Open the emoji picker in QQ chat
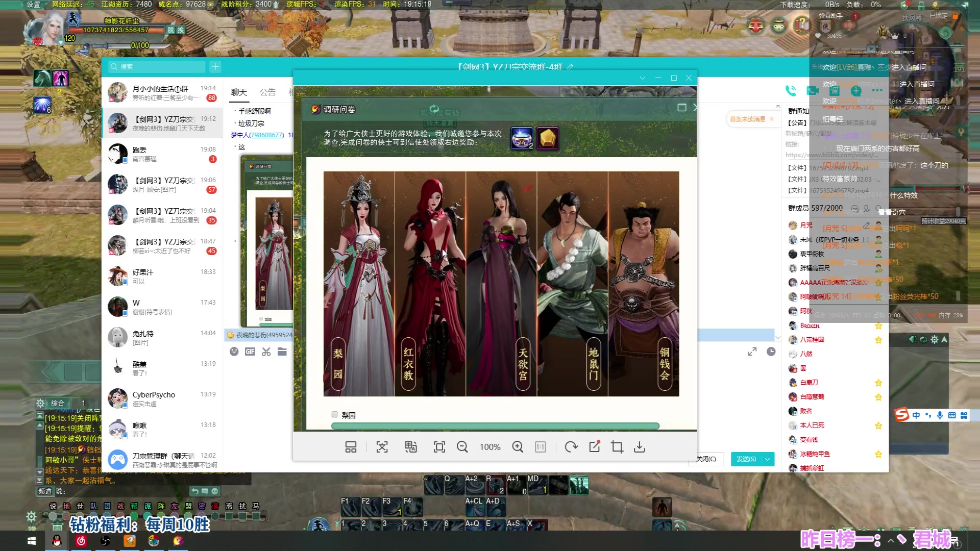 click(x=234, y=352)
